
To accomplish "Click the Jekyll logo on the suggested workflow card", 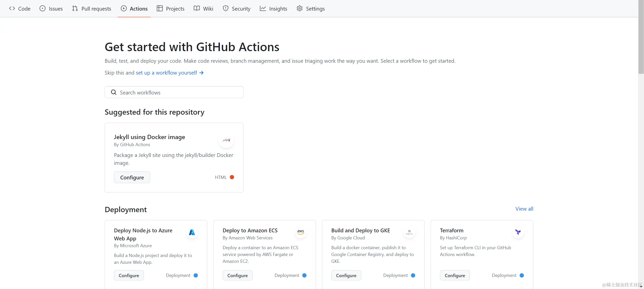I will (x=226, y=140).
